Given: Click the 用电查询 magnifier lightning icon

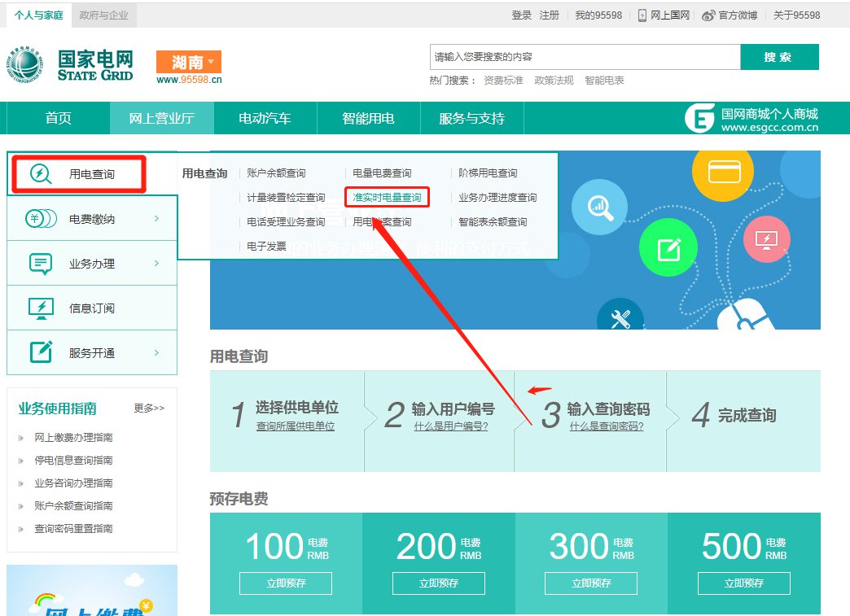Looking at the screenshot, I should 41,173.
